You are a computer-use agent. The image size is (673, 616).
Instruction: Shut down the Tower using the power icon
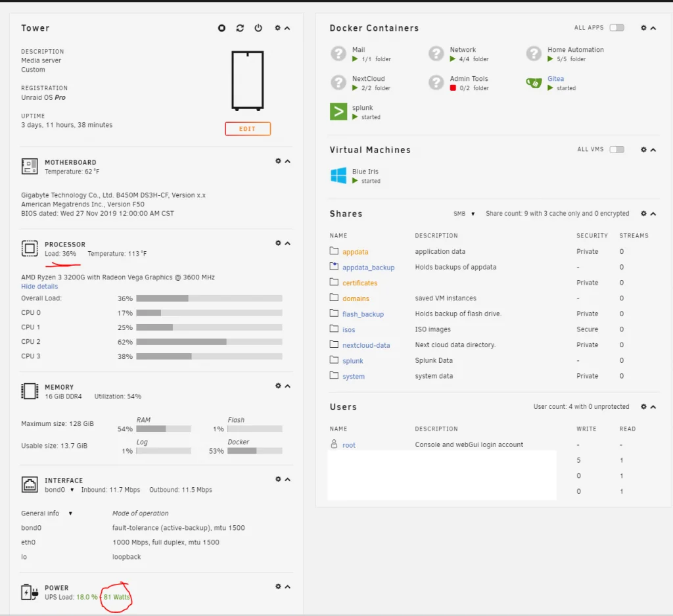[258, 28]
